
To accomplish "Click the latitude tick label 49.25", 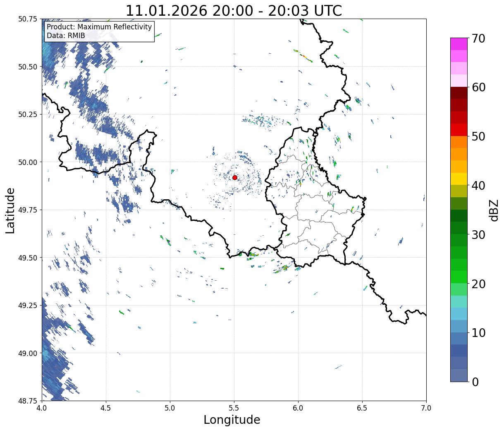I will click(x=28, y=305).
